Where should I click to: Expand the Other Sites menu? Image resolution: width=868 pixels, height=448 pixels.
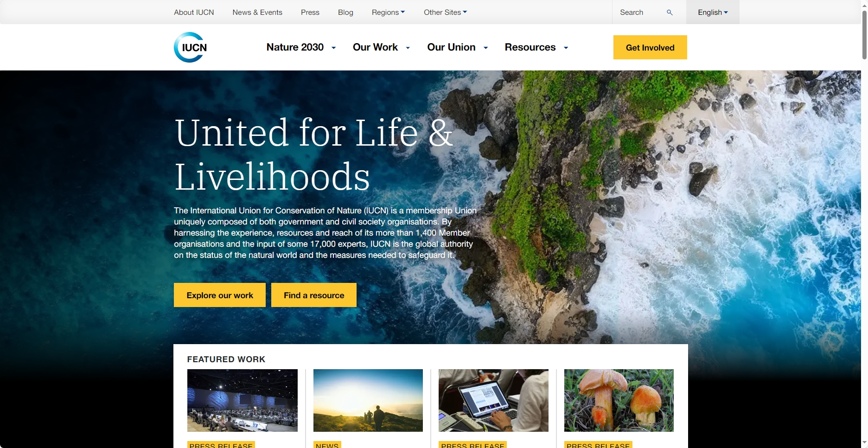pos(445,12)
